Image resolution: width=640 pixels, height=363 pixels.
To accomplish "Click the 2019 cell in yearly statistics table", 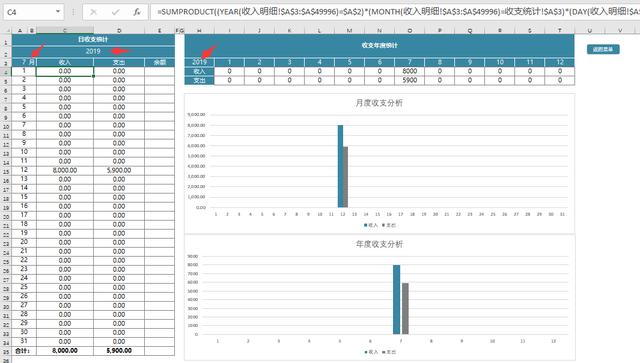I will click(199, 62).
